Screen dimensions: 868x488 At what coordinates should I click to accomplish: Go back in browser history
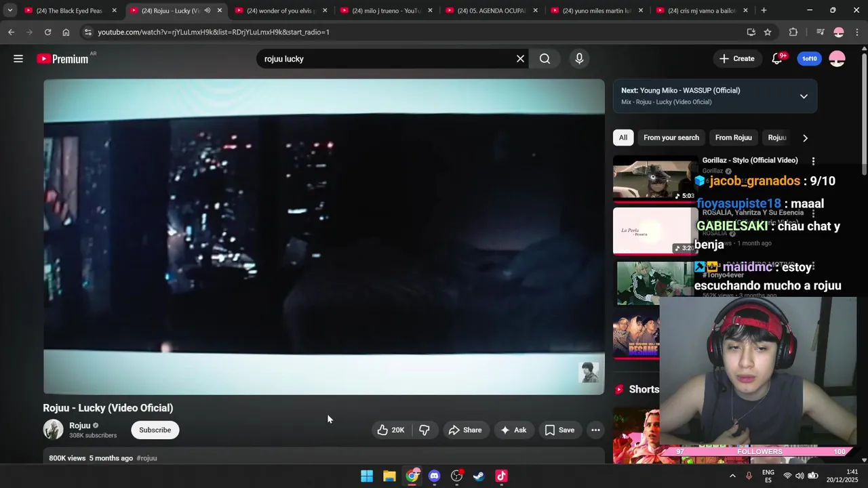11,32
